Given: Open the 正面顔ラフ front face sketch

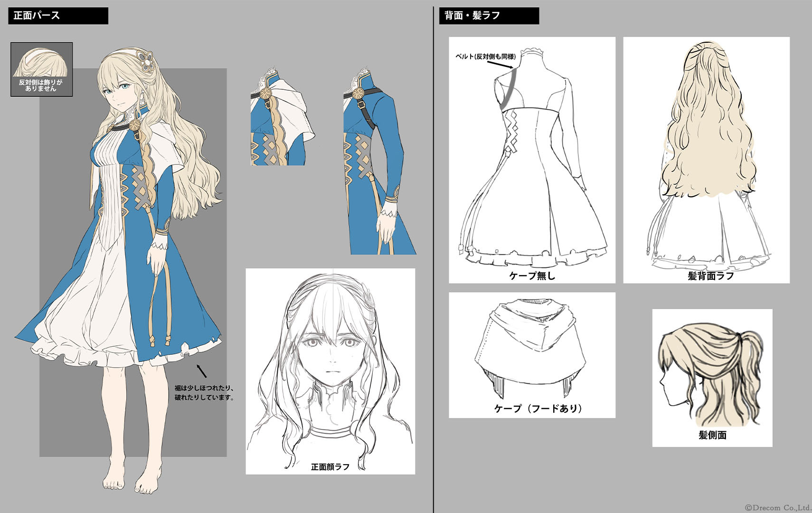Looking at the screenshot, I should [330, 370].
